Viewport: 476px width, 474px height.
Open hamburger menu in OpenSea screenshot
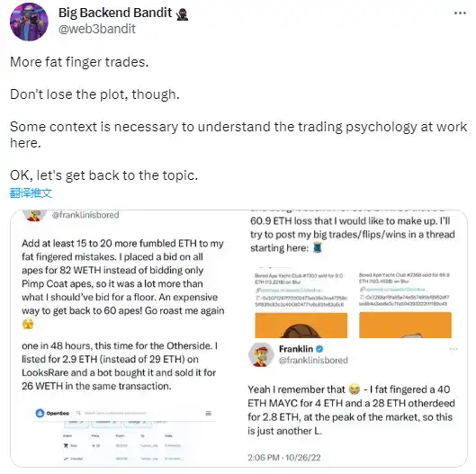208,413
